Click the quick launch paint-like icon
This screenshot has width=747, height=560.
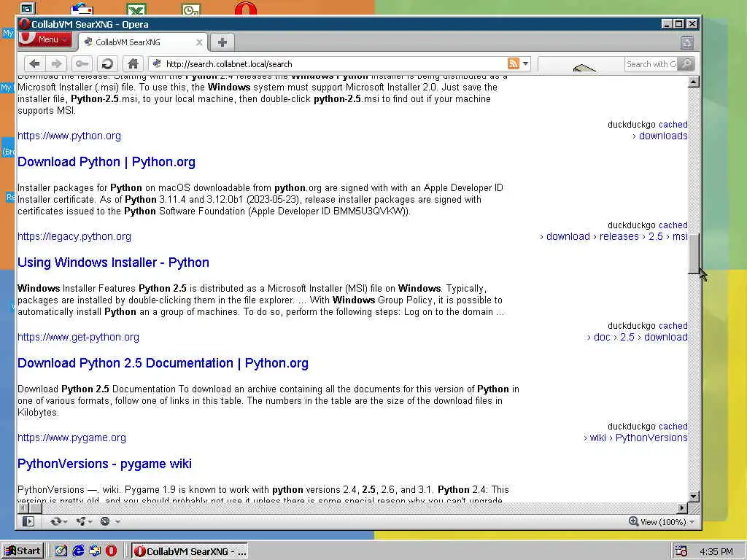tap(61, 551)
